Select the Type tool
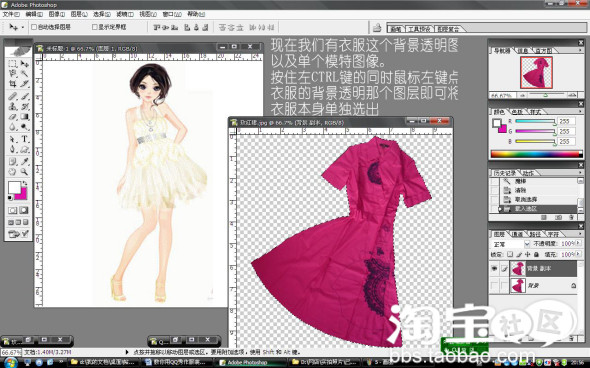 (24, 139)
